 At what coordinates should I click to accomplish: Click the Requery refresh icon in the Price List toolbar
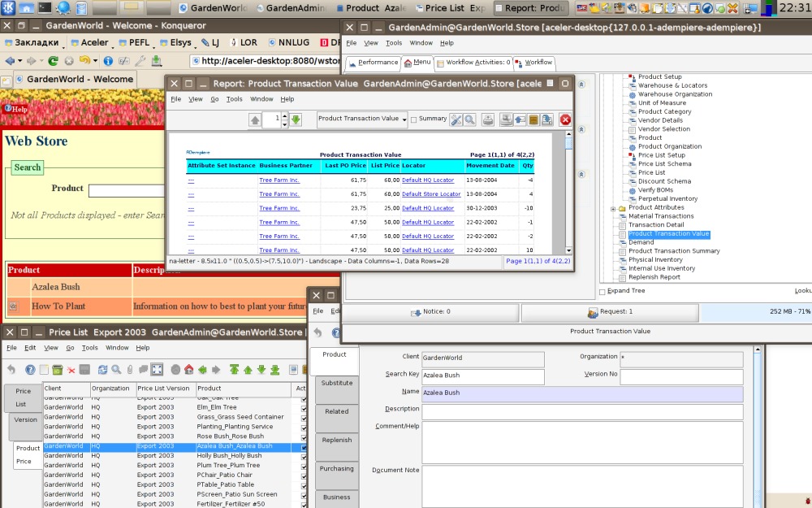point(102,370)
